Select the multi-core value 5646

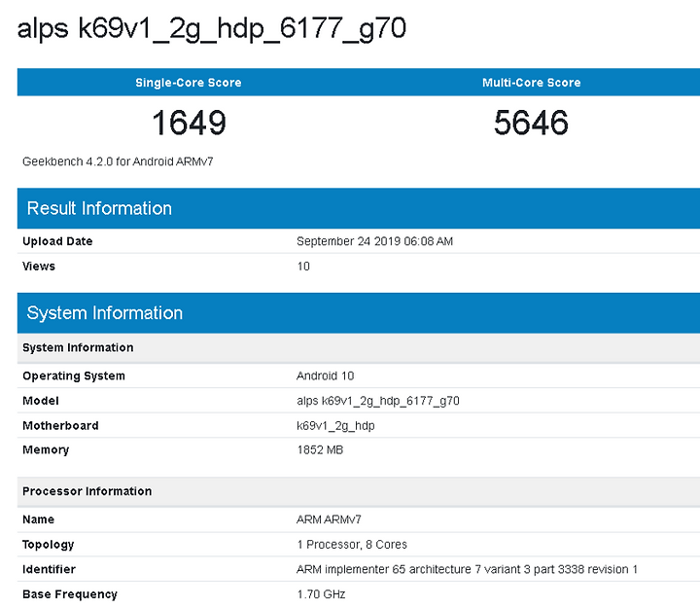pyautogui.click(x=531, y=123)
